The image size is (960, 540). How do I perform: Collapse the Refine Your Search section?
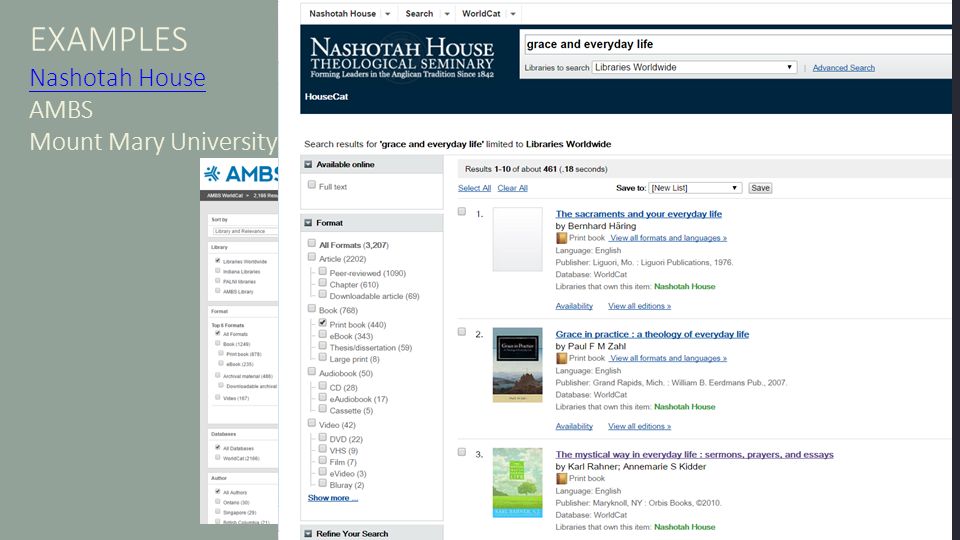point(309,534)
